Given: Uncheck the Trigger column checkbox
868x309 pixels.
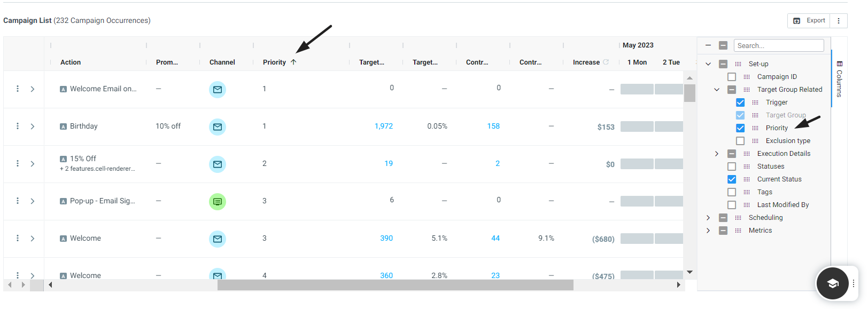Looking at the screenshot, I should point(740,102).
